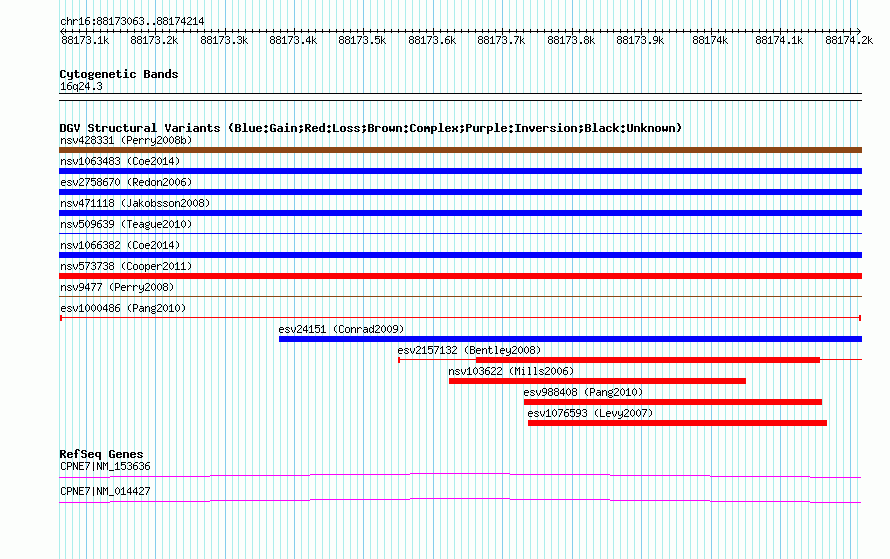Open the esv2157132 (Bentley2008) label

click(x=469, y=350)
